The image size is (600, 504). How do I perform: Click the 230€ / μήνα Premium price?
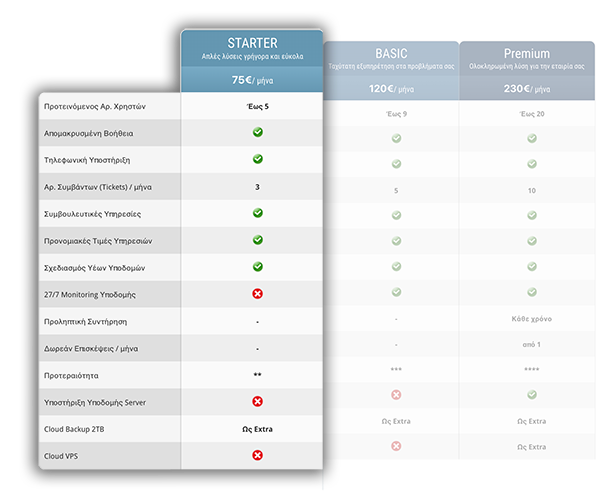pyautogui.click(x=526, y=88)
